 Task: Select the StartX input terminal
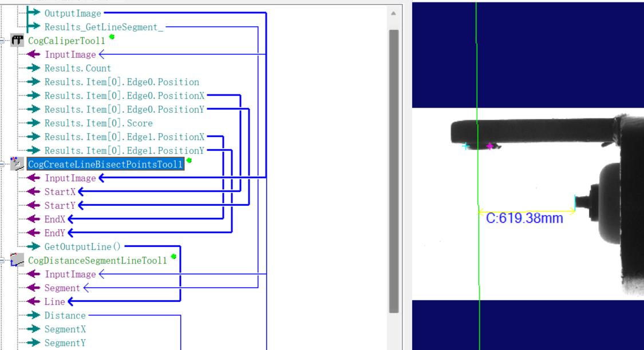60,192
